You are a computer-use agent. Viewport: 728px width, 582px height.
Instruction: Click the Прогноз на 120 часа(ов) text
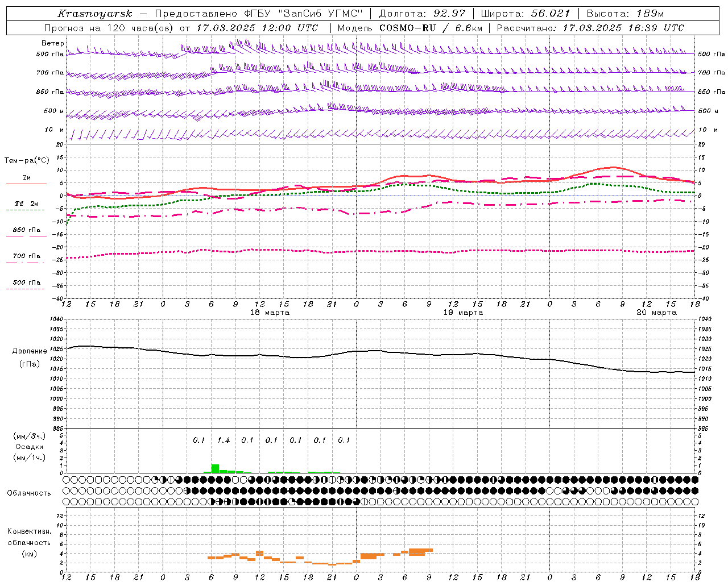(x=109, y=28)
